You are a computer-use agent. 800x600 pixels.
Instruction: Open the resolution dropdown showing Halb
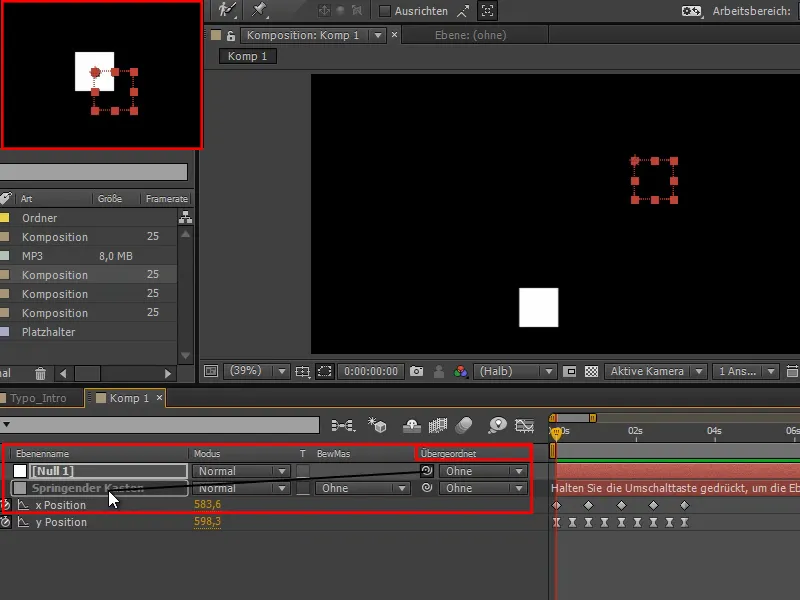point(512,371)
